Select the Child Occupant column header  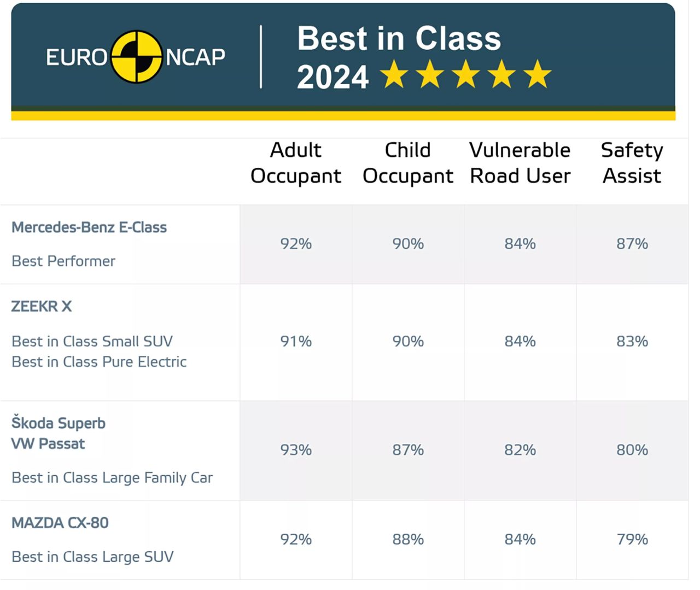click(x=408, y=163)
